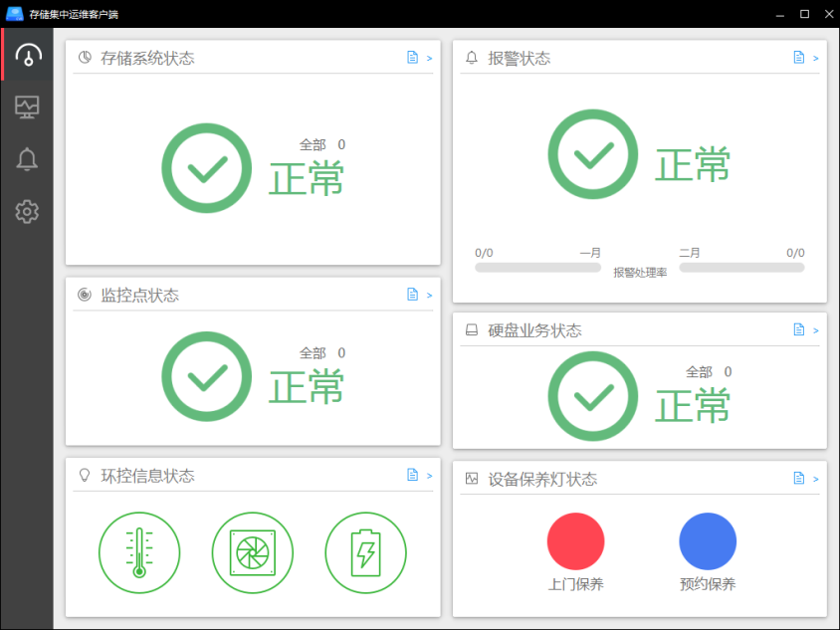This screenshot has height=630, width=840.
Task: Click the battery power status icon
Action: coord(366,552)
